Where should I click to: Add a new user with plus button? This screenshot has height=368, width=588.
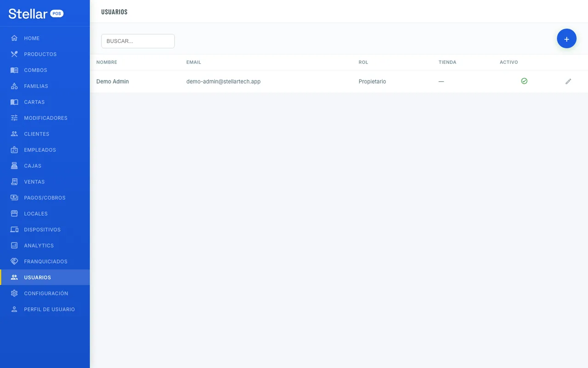pyautogui.click(x=566, y=39)
